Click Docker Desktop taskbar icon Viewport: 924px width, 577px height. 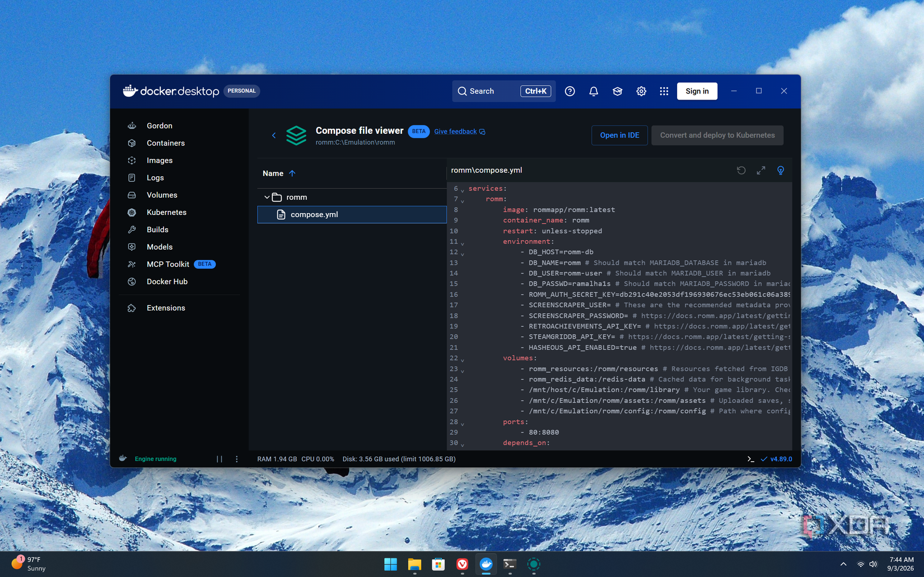click(x=486, y=564)
